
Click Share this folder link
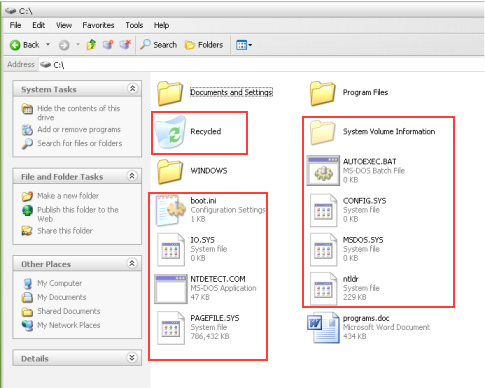(65, 231)
